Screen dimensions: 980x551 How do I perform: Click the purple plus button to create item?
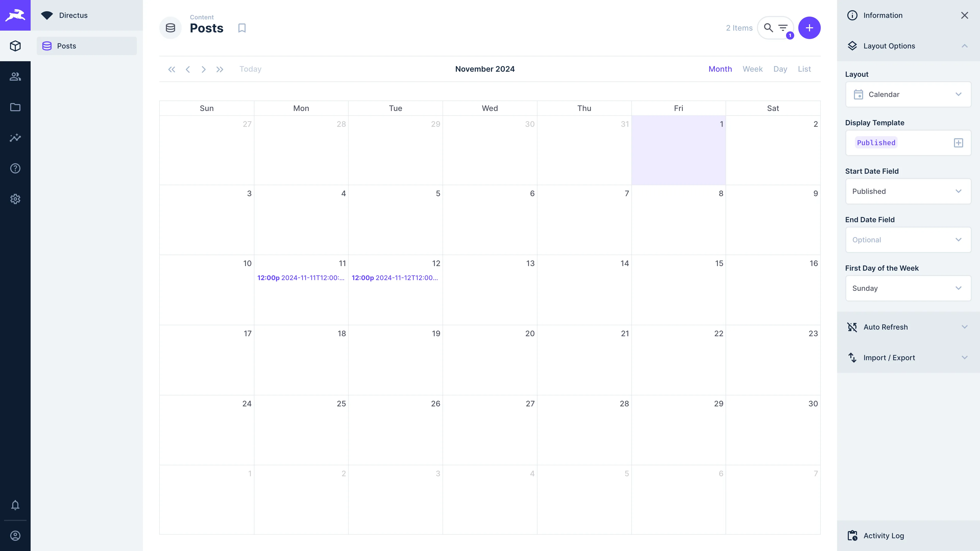tap(809, 27)
